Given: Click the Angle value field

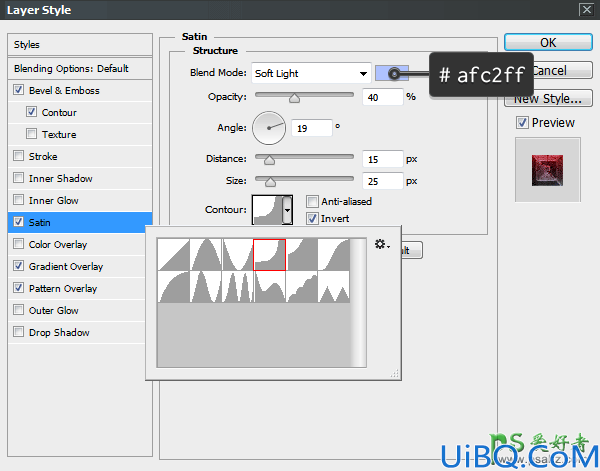Looking at the screenshot, I should point(311,128).
